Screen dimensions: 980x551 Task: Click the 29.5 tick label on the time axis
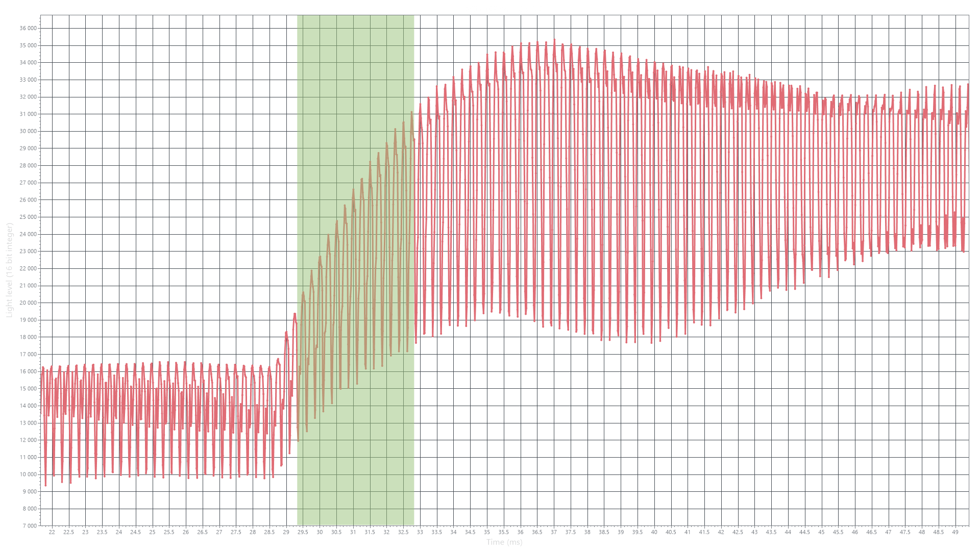303,532
